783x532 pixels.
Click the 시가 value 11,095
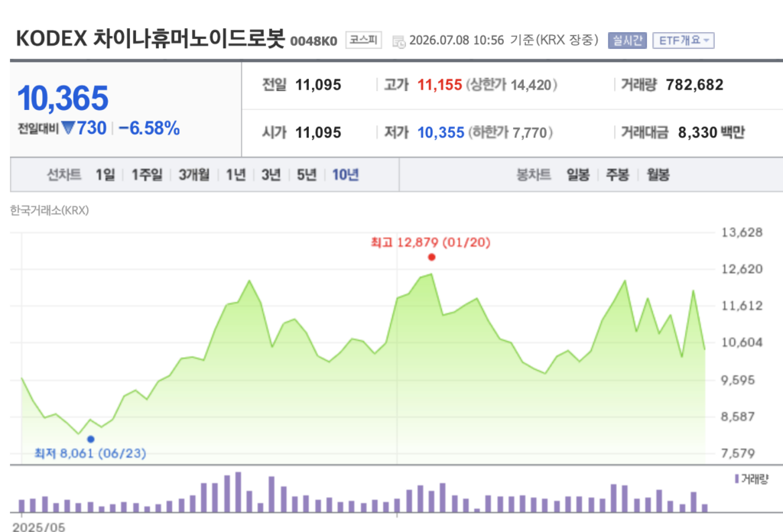click(318, 132)
